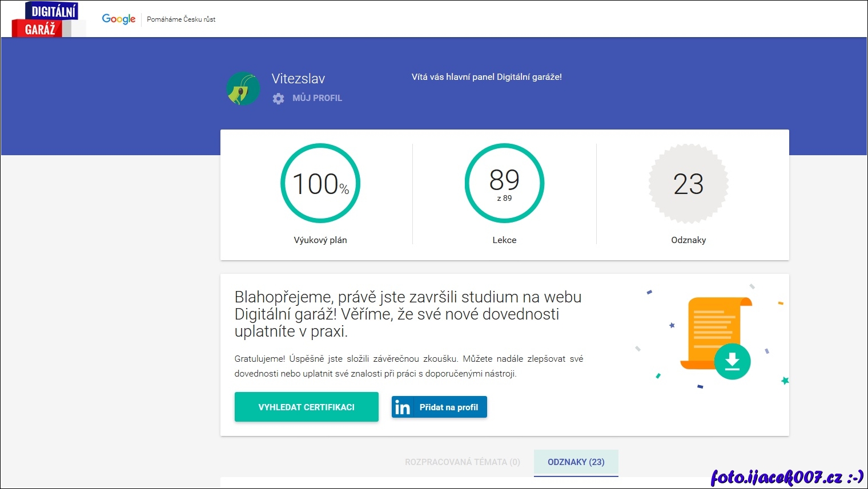This screenshot has width=868, height=489.
Task: Open the MŮJ PROFIL link
Action: coord(317,98)
